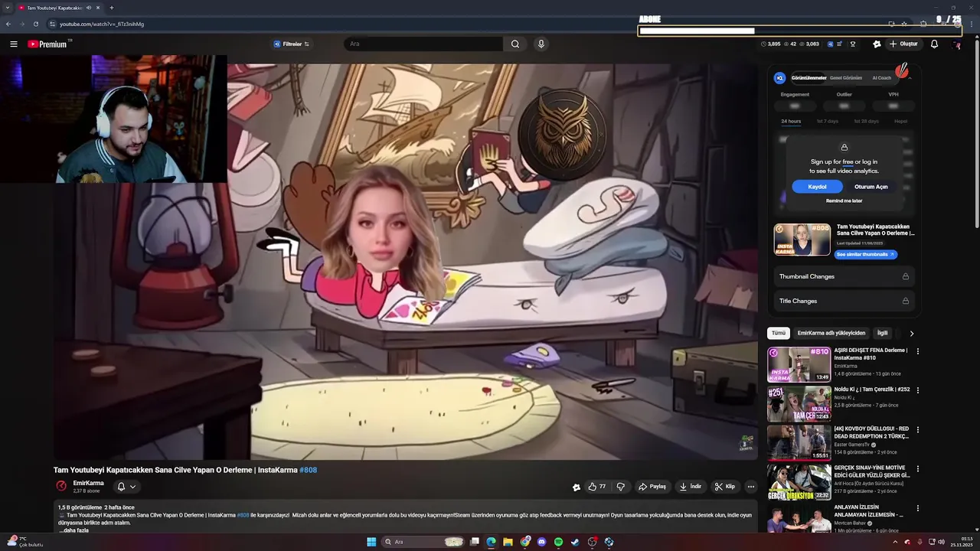The image size is (980, 551).
Task: Close the Tam Youtubeyi Kapatıcakken browser tab
Action: point(98,8)
